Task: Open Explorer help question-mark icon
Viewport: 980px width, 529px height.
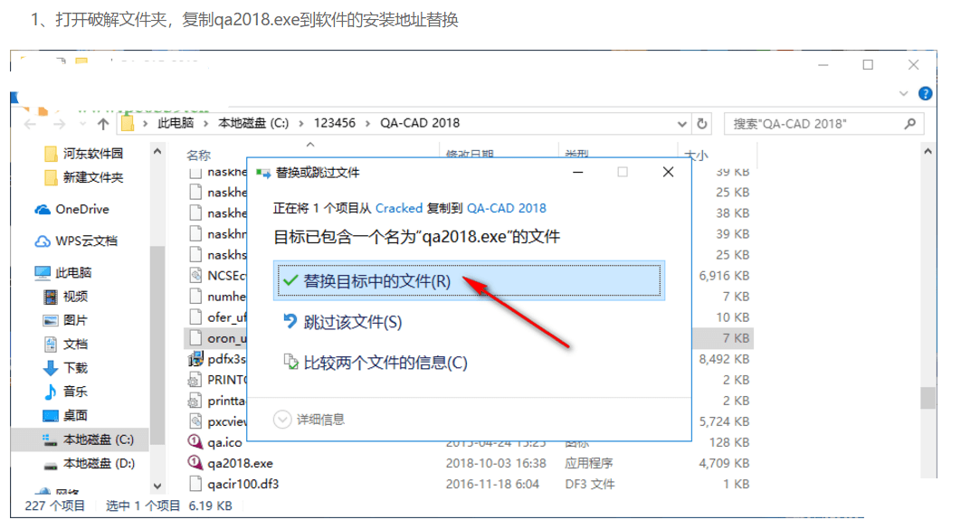Action: 925,94
